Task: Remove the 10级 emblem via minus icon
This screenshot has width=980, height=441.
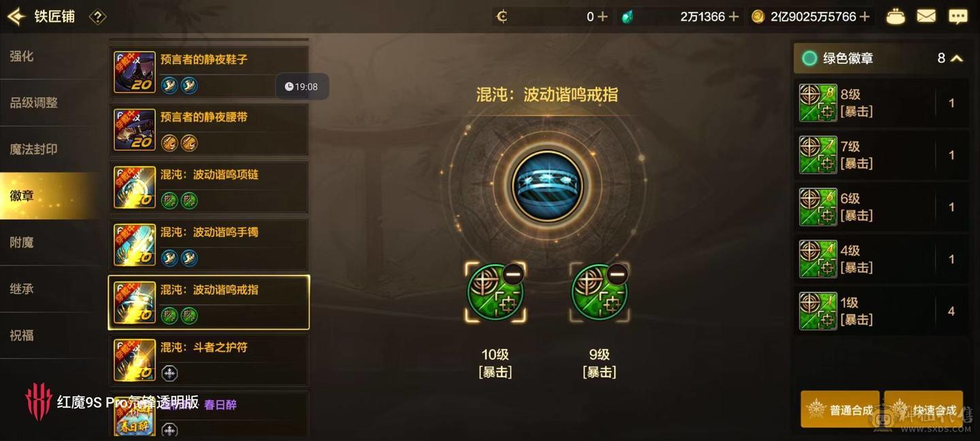Action: point(513,274)
